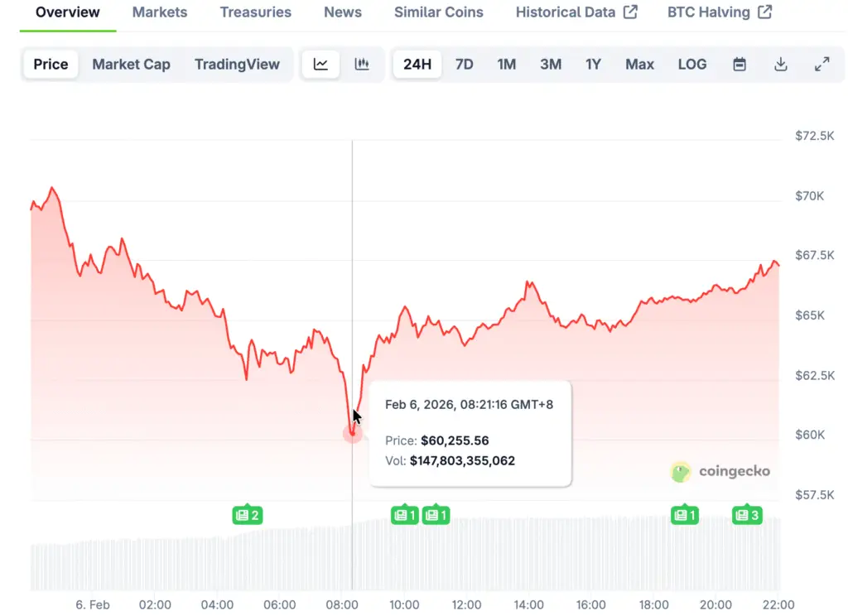The height and width of the screenshot is (616, 848).
Task: Open the BTC Halving external link
Action: click(720, 12)
